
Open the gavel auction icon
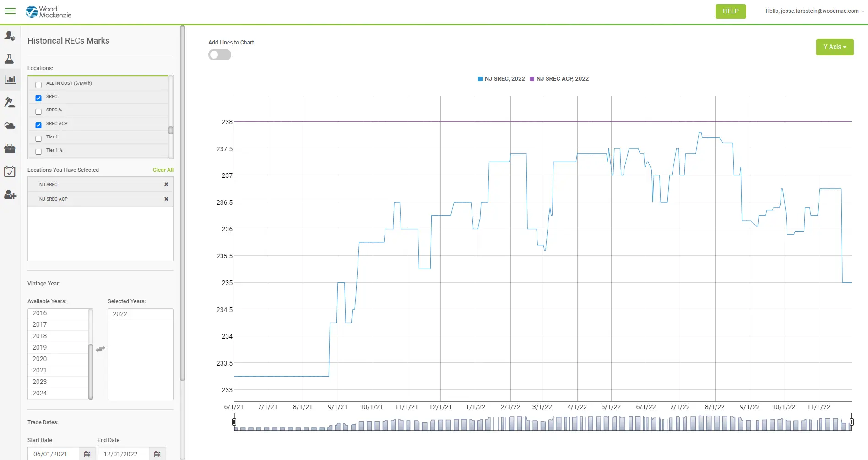coord(10,102)
